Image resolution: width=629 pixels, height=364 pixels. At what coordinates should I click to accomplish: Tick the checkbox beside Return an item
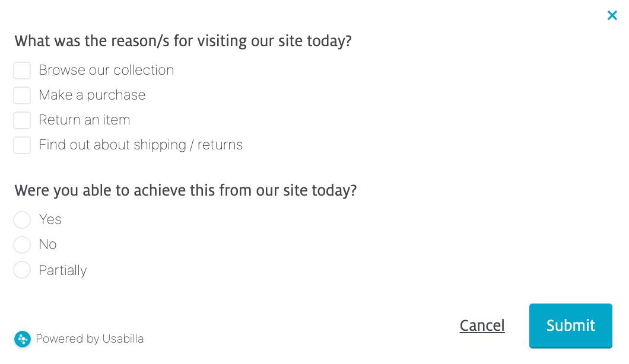pos(22,120)
